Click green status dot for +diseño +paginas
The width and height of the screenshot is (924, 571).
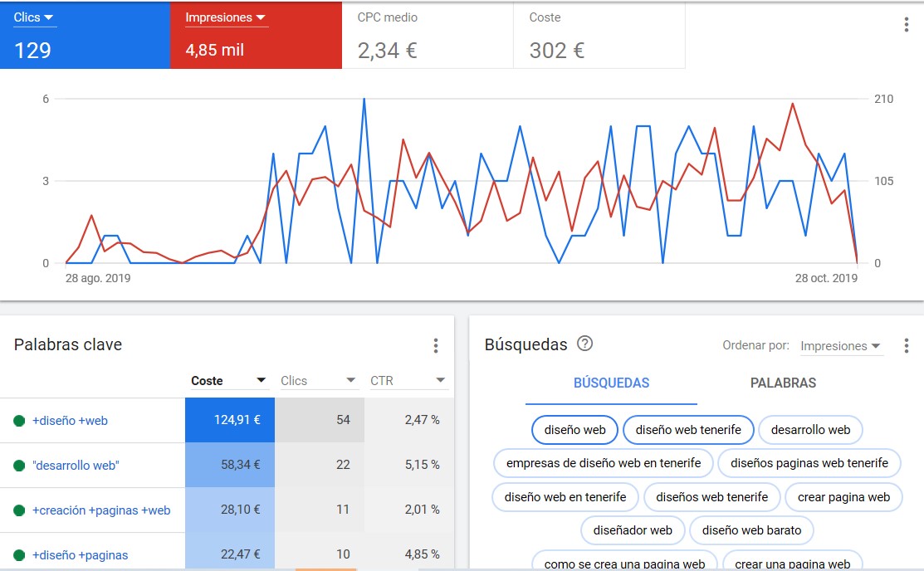point(19,555)
